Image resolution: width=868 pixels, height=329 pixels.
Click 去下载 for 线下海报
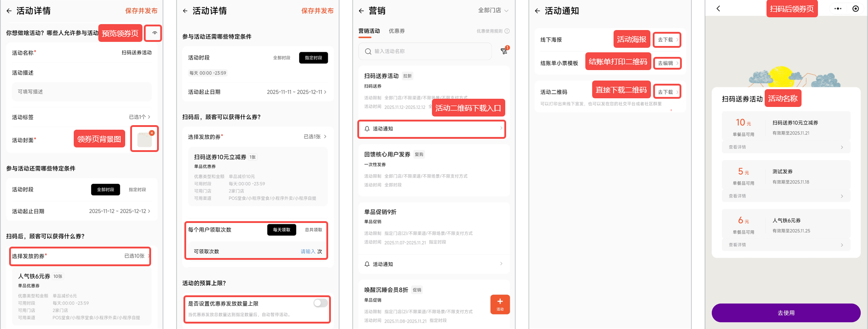coord(667,40)
